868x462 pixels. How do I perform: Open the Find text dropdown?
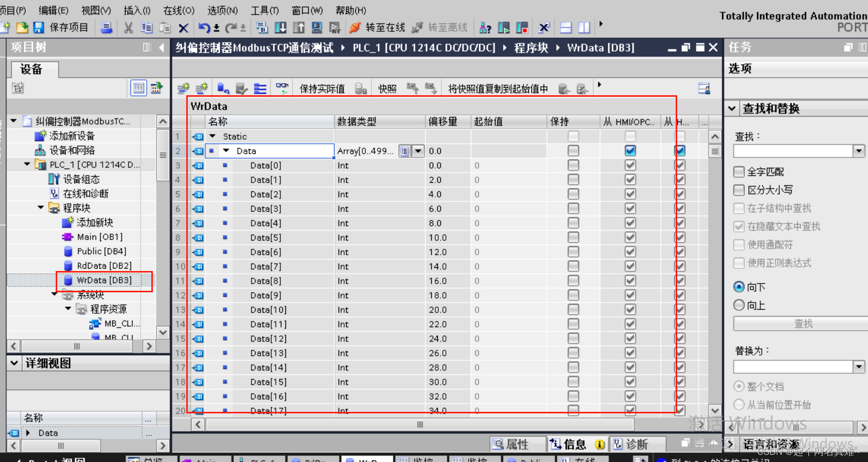[858, 150]
